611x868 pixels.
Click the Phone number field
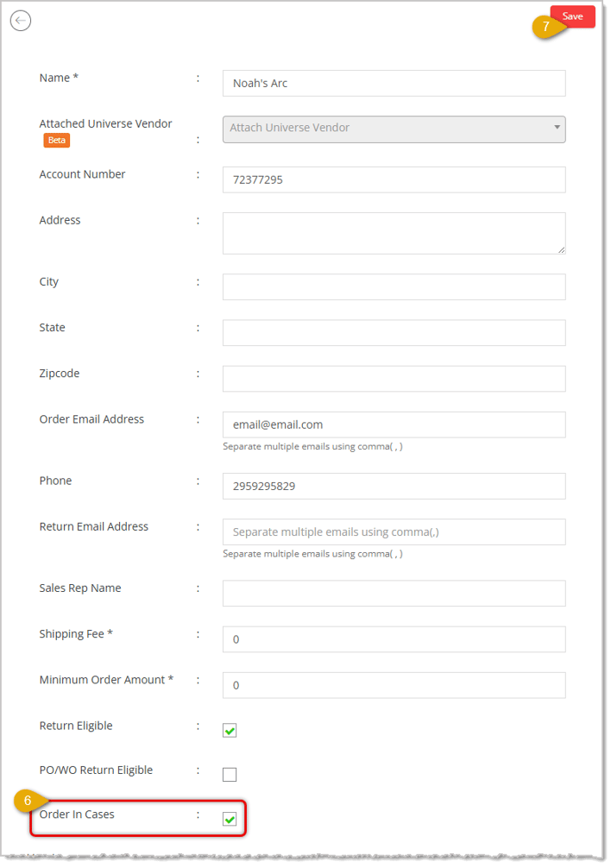(394, 487)
